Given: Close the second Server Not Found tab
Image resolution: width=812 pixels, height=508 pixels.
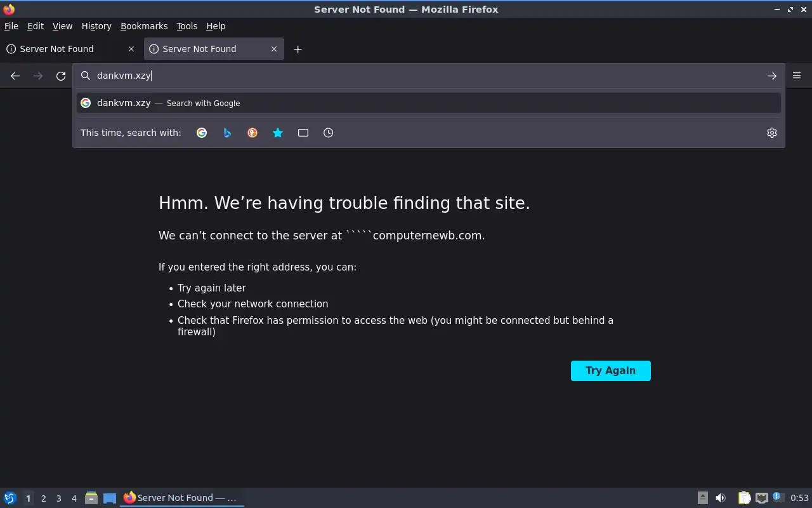Looking at the screenshot, I should (274, 49).
